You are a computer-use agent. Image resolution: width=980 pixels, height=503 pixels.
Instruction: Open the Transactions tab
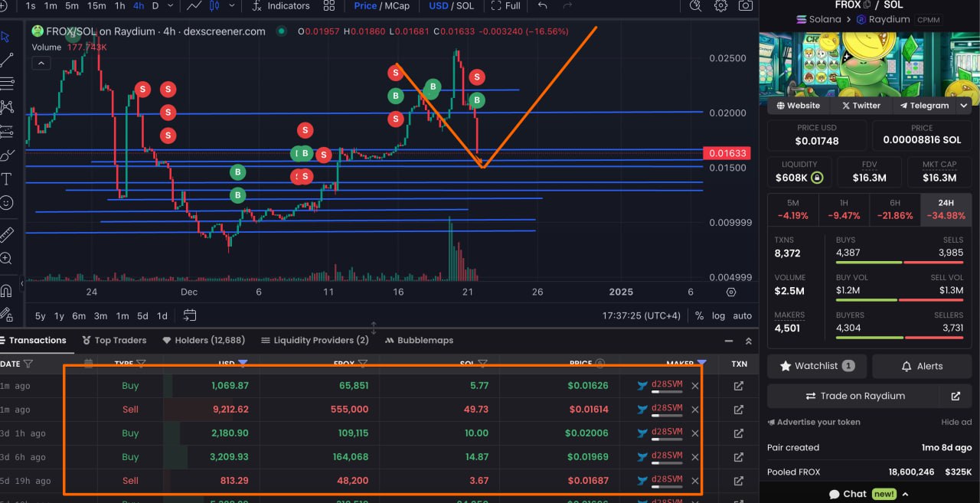[x=34, y=340]
